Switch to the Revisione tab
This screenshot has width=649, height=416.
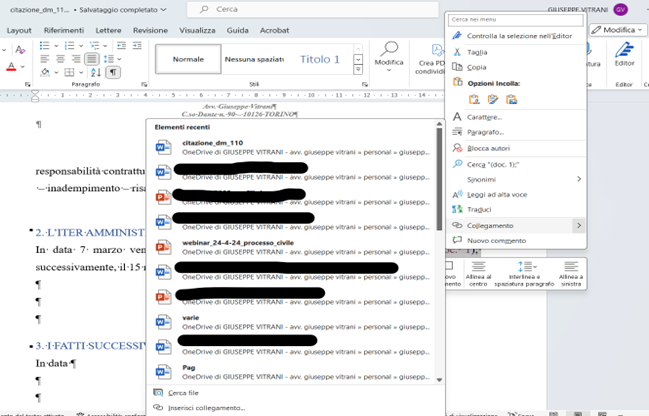coord(150,30)
